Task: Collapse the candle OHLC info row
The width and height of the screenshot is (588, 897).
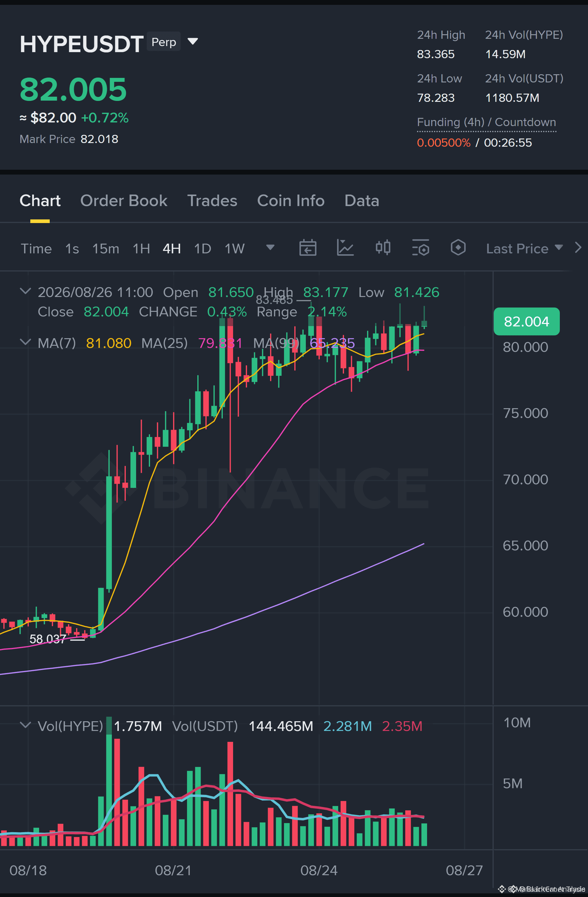Action: point(25,291)
